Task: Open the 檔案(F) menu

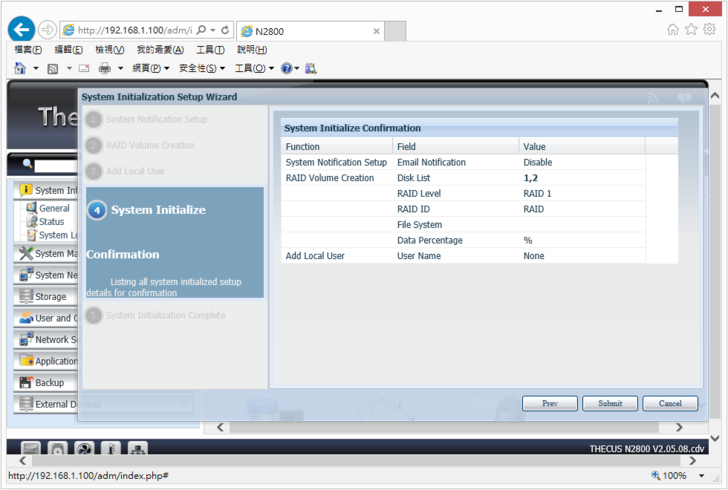Action: click(28, 49)
